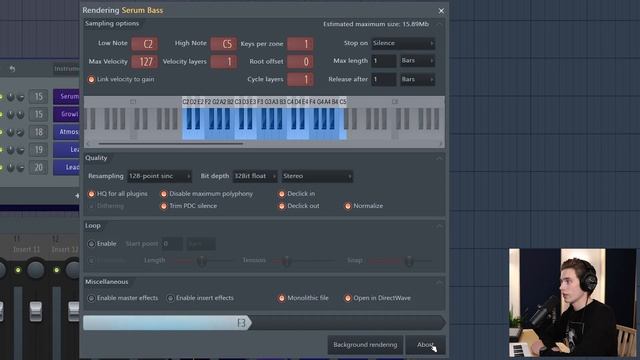
Task: Click the High Note C5 value
Action: pos(223,44)
